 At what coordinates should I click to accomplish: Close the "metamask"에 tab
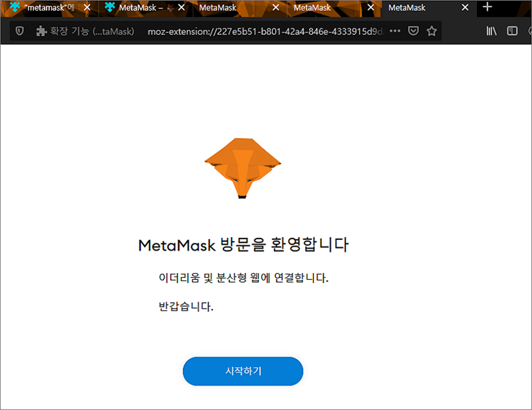coord(87,8)
